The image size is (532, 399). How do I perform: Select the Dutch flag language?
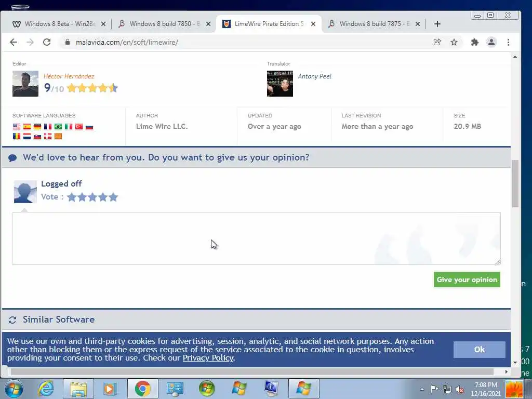[x=27, y=136]
